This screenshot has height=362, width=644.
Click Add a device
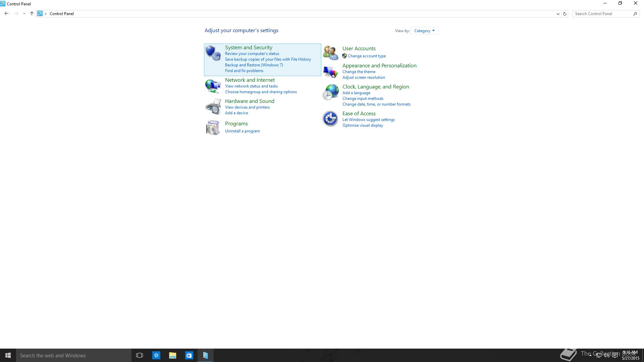[236, 113]
